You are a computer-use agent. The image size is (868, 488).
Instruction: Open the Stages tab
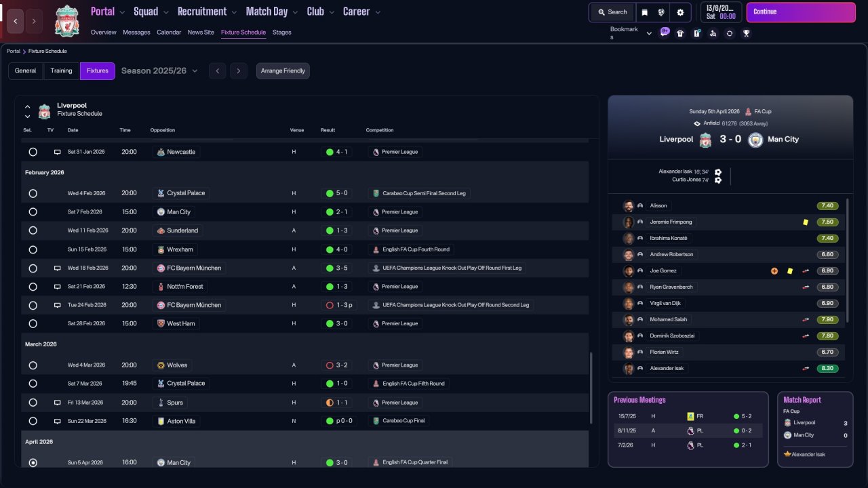(282, 33)
